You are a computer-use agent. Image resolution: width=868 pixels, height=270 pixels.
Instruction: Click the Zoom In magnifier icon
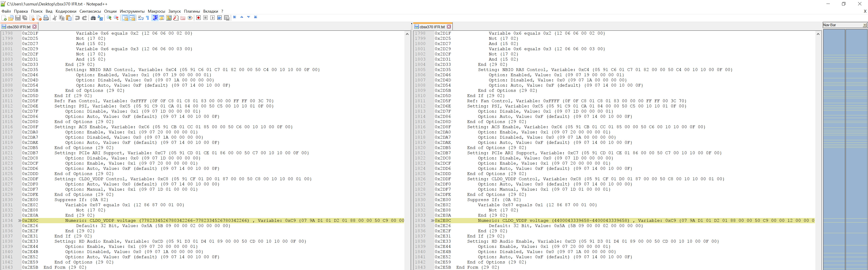[109, 18]
